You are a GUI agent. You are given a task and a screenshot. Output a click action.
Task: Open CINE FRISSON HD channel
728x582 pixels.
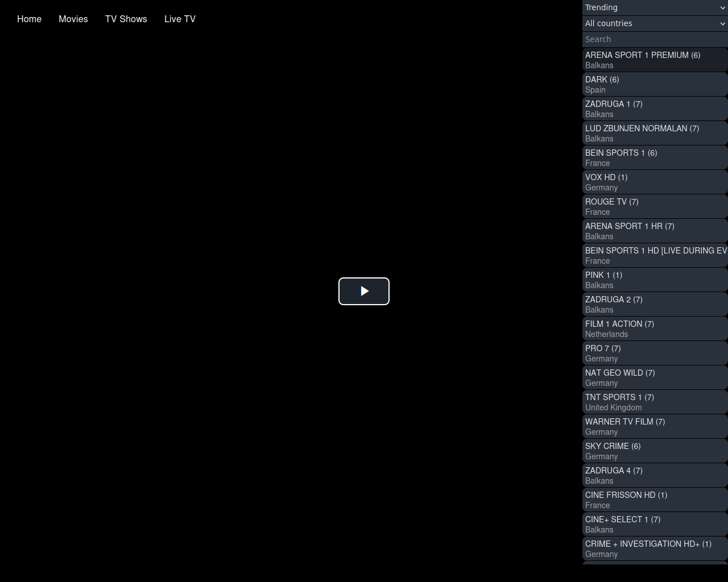655,500
